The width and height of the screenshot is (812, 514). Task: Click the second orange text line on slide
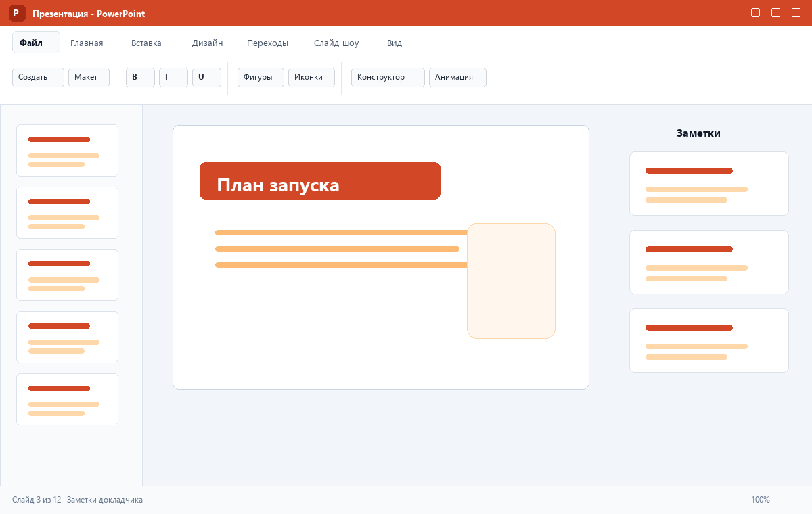coord(337,249)
